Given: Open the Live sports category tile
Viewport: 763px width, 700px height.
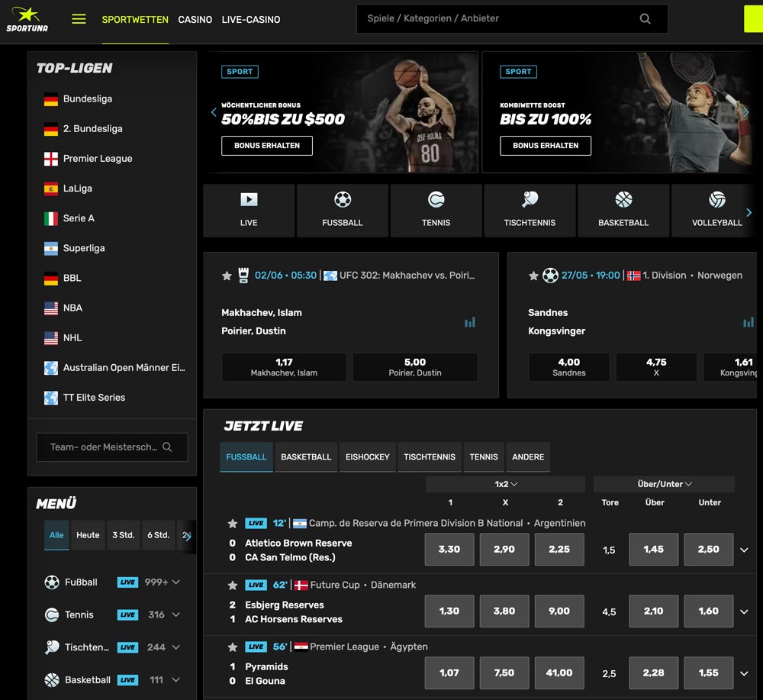Looking at the screenshot, I should point(249,210).
